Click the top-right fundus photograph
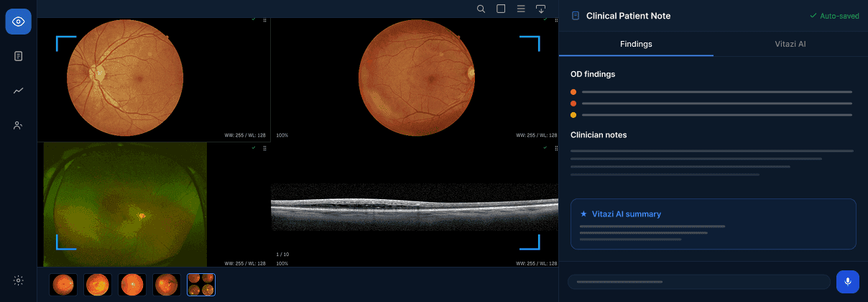This screenshot has width=868, height=302. 417,77
